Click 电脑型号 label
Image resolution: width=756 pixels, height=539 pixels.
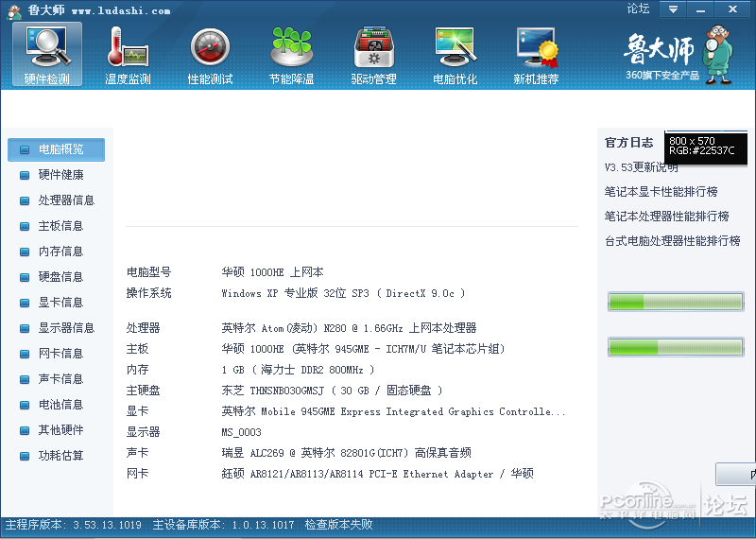click(x=149, y=272)
